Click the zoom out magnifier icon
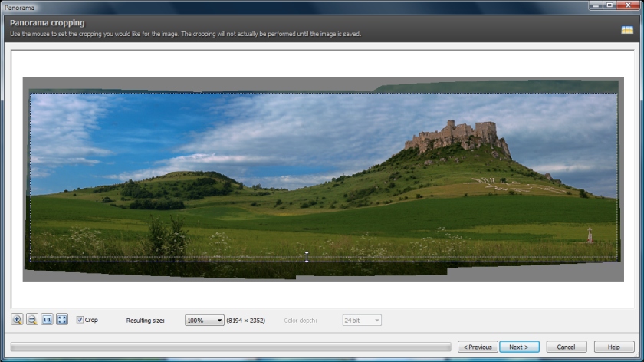Screen dimensions: 644x362 coord(32,319)
